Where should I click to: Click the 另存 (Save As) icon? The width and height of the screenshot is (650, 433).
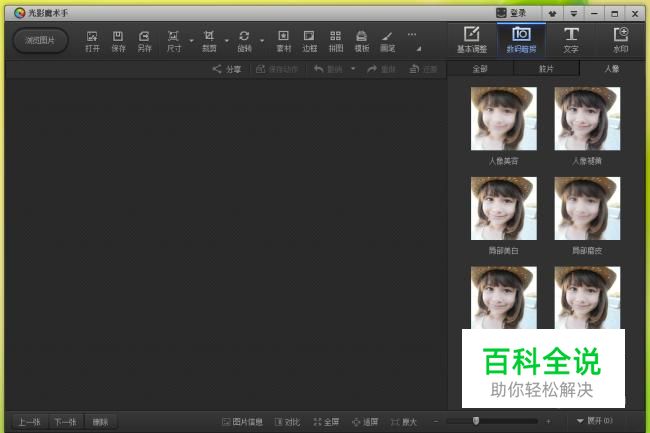click(x=144, y=40)
